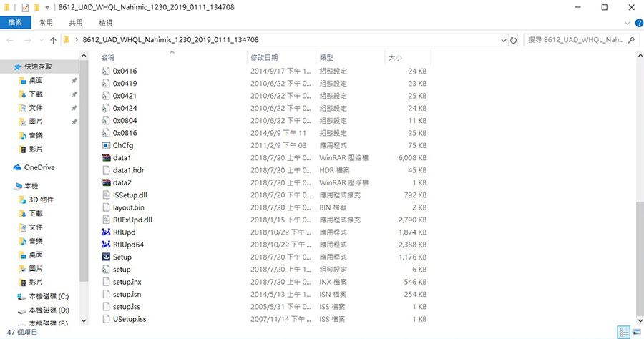Select the setup.isn file icon

(x=106, y=294)
